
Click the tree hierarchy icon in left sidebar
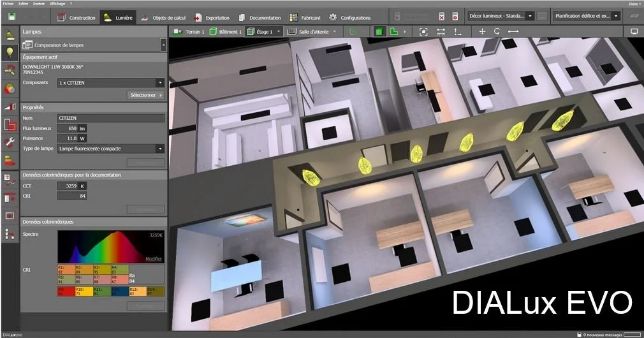(10, 233)
